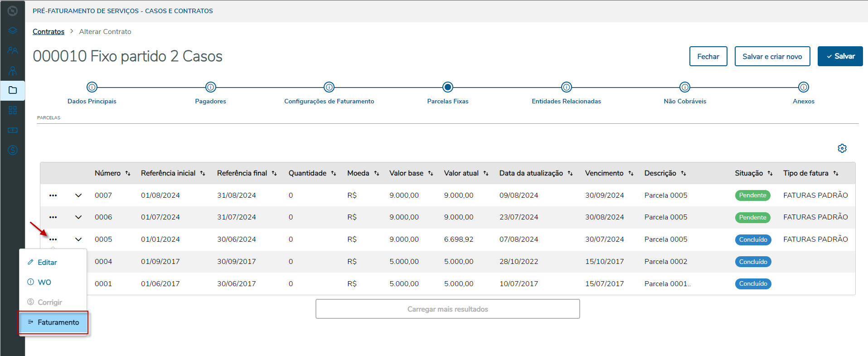This screenshot has width=868, height=356.
Task: Open actions menu for parcela 0005
Action: (x=53, y=239)
